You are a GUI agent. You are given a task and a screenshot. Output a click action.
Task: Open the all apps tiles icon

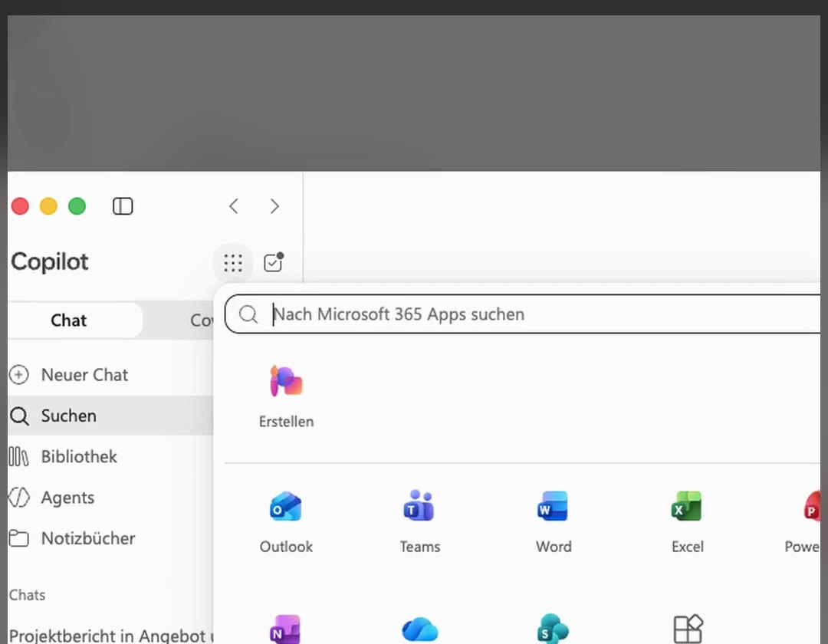(688, 629)
